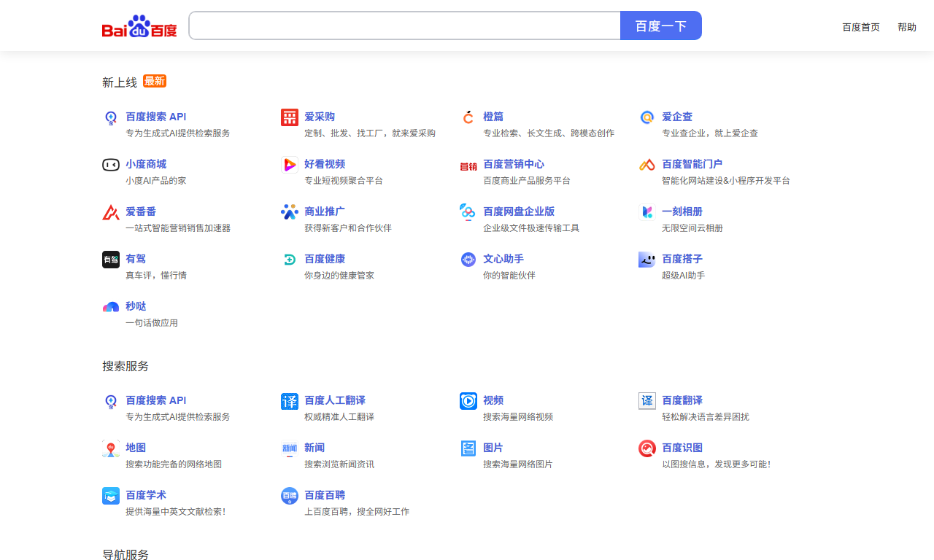Click the 爱番番 red icon

pyautogui.click(x=111, y=212)
